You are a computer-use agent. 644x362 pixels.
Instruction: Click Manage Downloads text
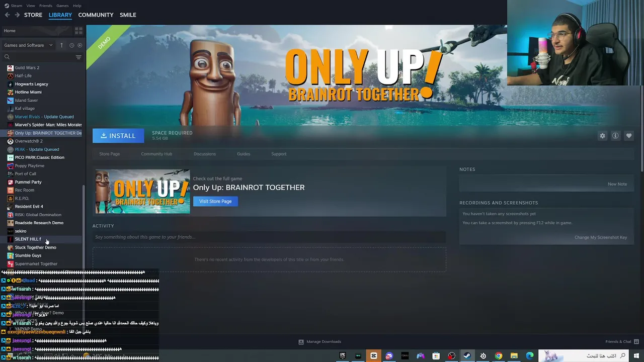324,342
